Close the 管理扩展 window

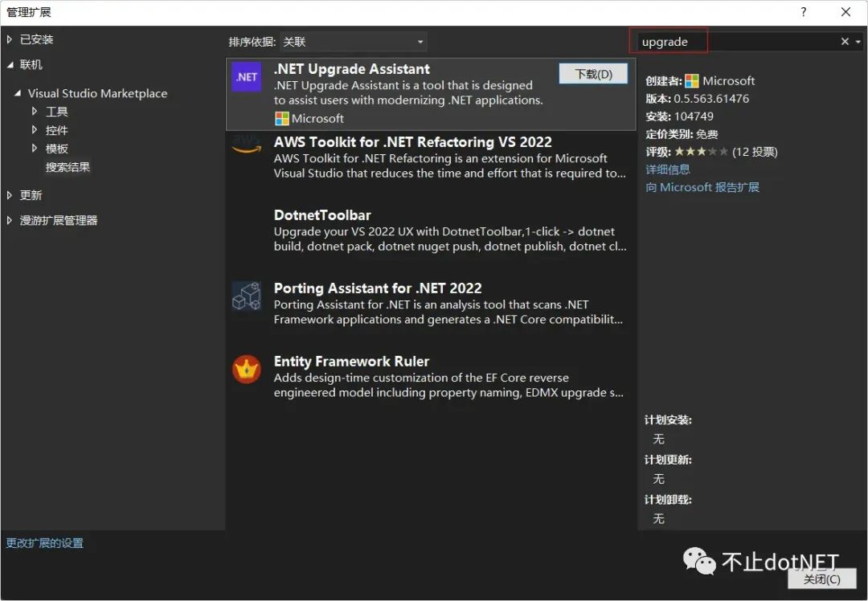[845, 11]
